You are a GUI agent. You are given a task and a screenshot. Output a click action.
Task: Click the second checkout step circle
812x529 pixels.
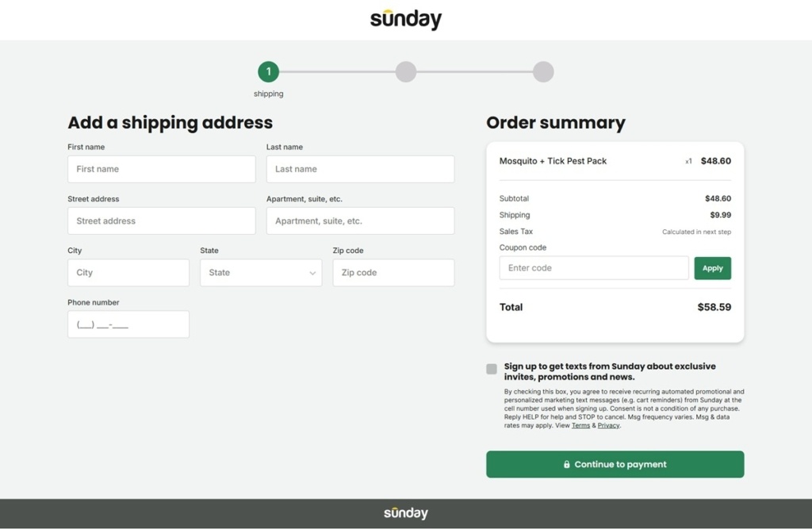[x=406, y=71]
